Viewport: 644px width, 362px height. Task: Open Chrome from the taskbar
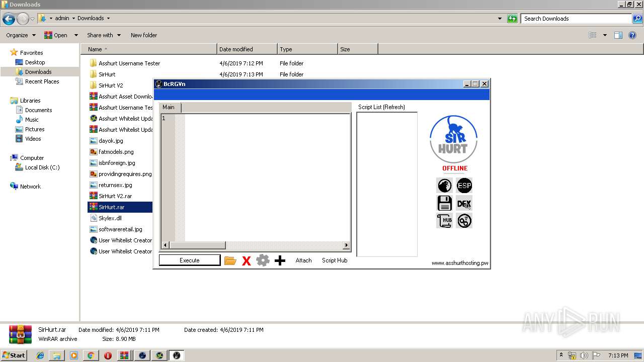coord(91,355)
